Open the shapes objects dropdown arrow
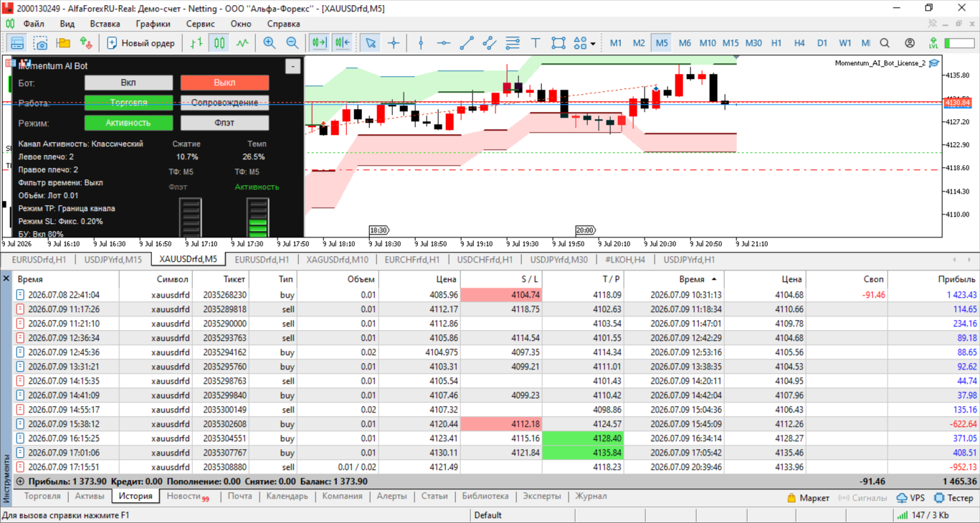Viewport: 980px width, 523px height. click(x=593, y=44)
